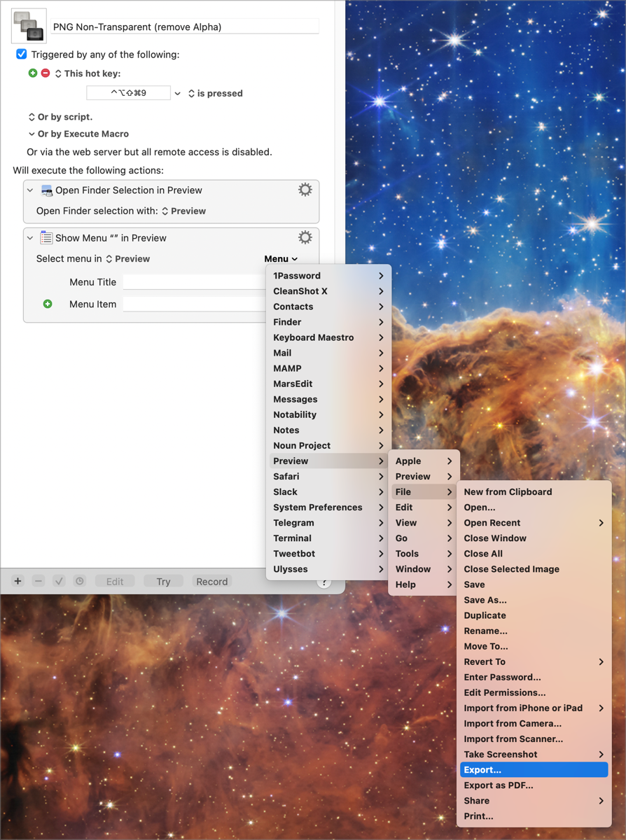The width and height of the screenshot is (626, 840).
Task: Expand the 'Or by Execute Macro' trigger
Action: [x=32, y=134]
